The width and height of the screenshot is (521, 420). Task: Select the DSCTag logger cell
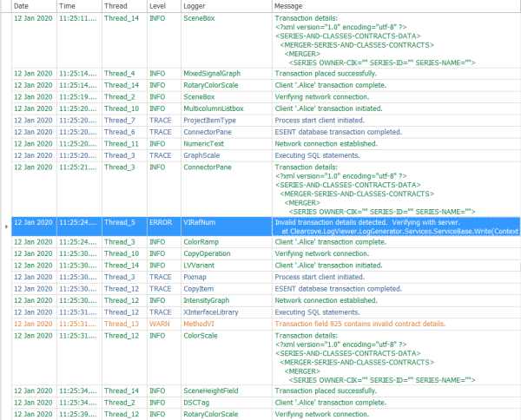pyautogui.click(x=227, y=403)
